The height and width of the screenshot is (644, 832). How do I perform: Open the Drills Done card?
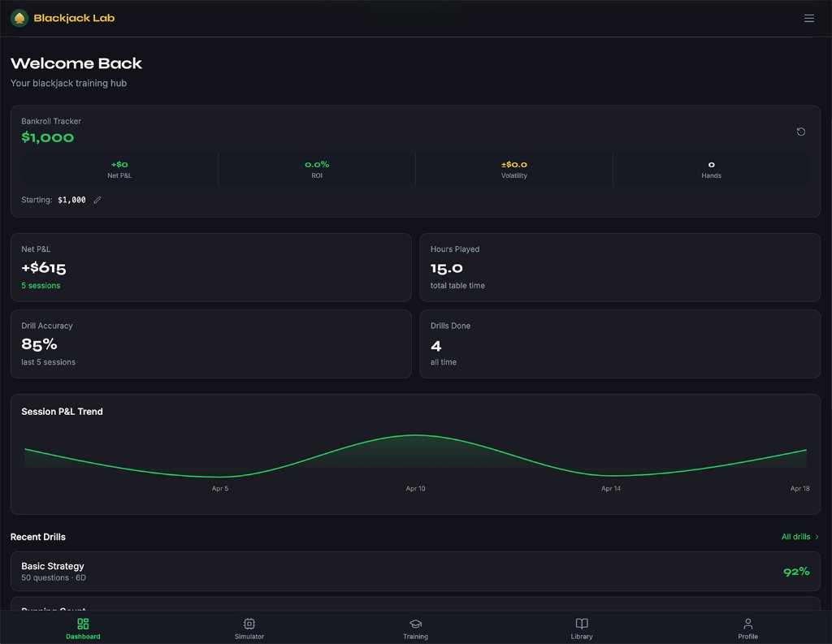[x=620, y=343]
